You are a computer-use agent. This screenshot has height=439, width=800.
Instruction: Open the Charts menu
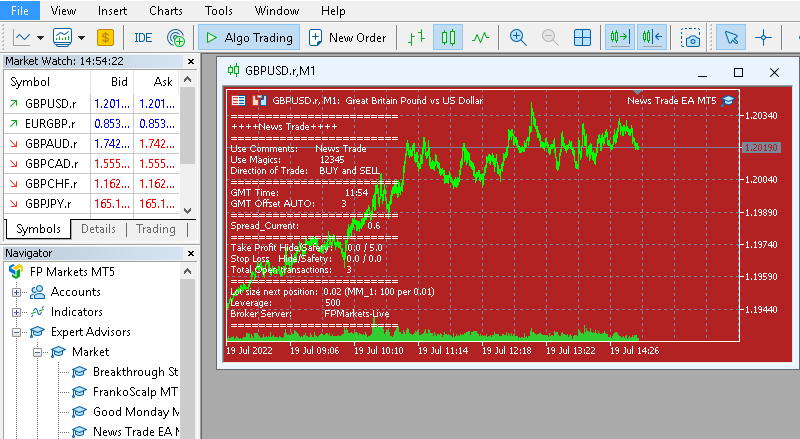pos(166,11)
